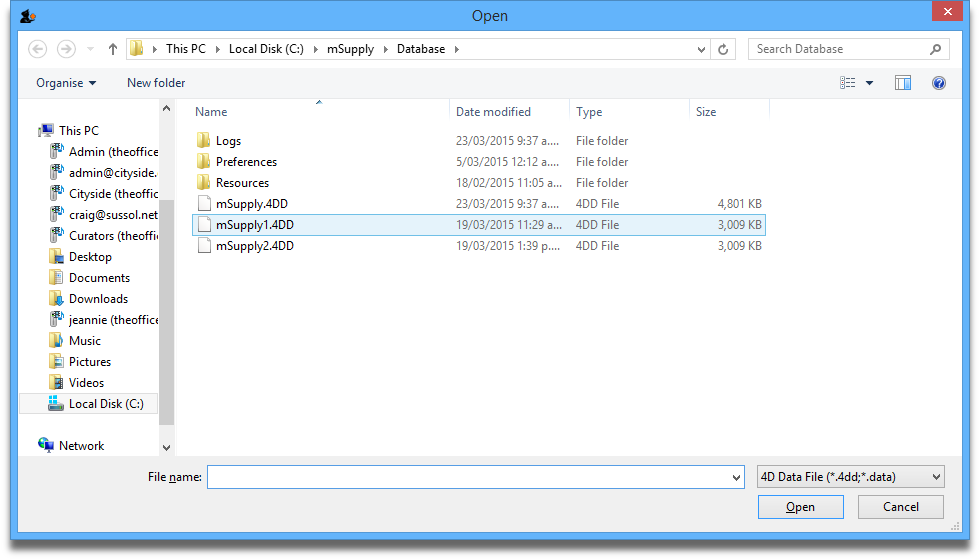Open the Network location in sidebar

81,446
